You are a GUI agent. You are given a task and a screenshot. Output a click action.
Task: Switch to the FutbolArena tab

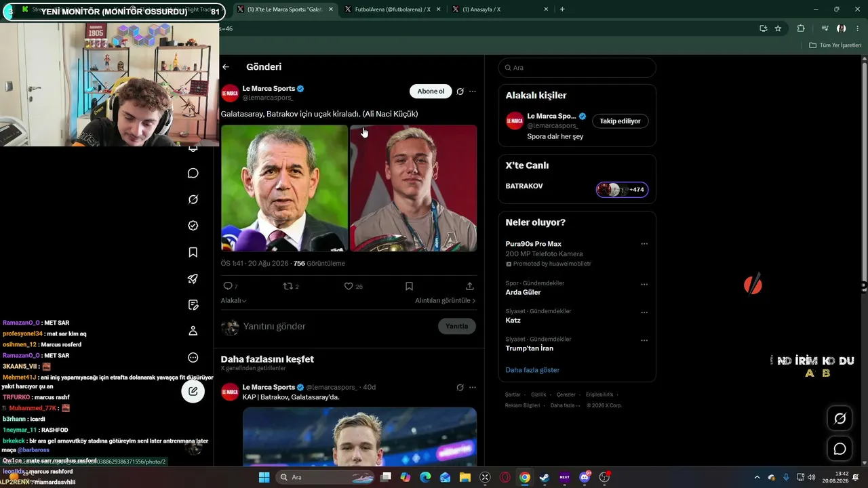pyautogui.click(x=393, y=9)
